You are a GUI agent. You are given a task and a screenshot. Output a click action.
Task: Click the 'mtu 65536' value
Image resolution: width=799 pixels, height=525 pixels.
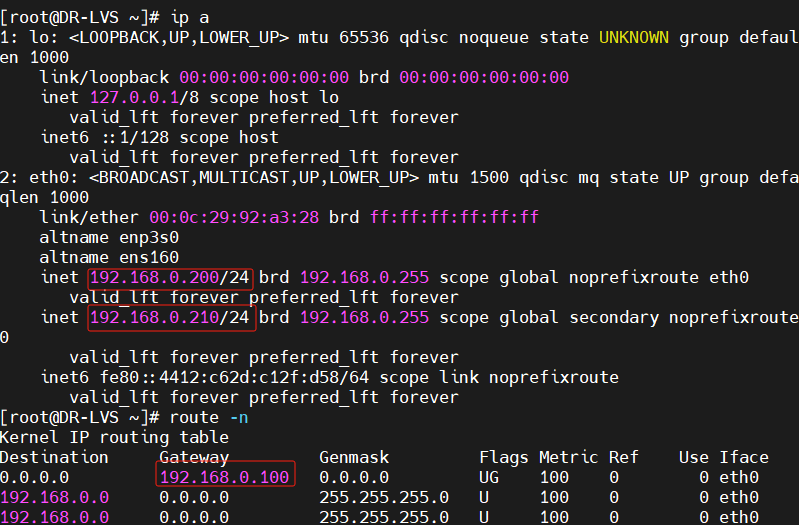point(343,38)
